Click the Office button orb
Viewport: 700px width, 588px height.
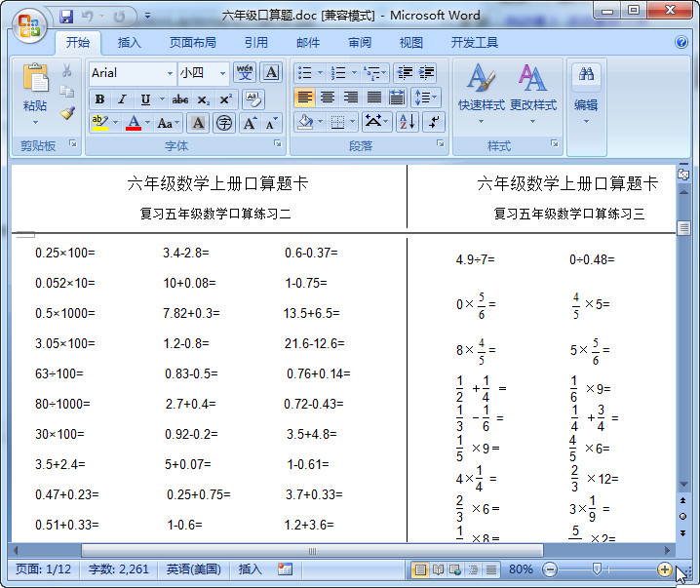click(x=29, y=25)
